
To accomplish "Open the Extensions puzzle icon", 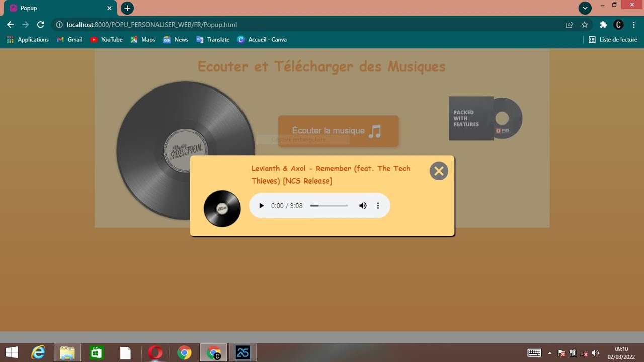I will click(603, 25).
